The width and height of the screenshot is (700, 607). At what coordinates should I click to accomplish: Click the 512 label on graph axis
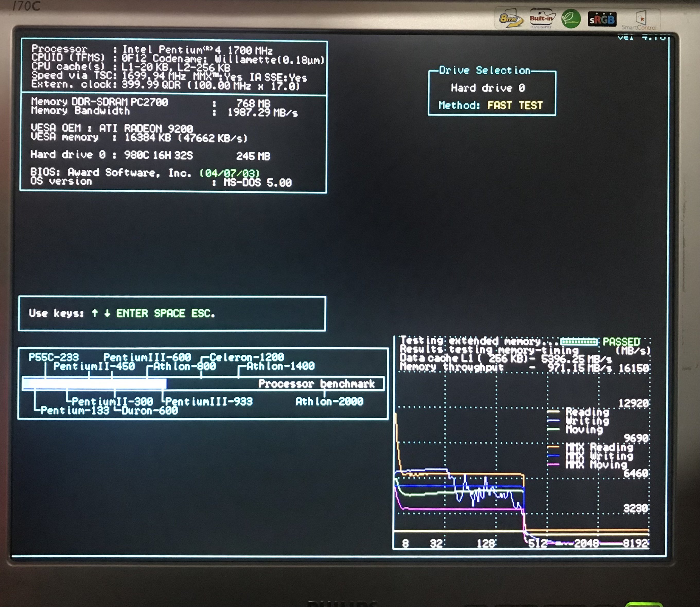[x=537, y=543]
